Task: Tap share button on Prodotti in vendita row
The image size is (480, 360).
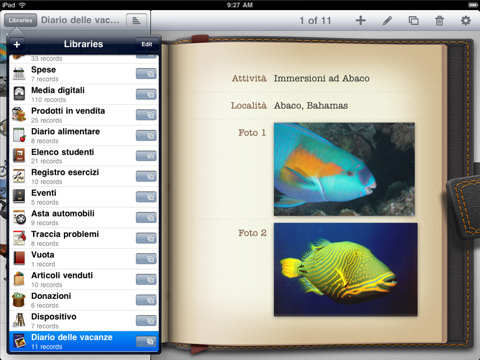Action: pos(146,115)
